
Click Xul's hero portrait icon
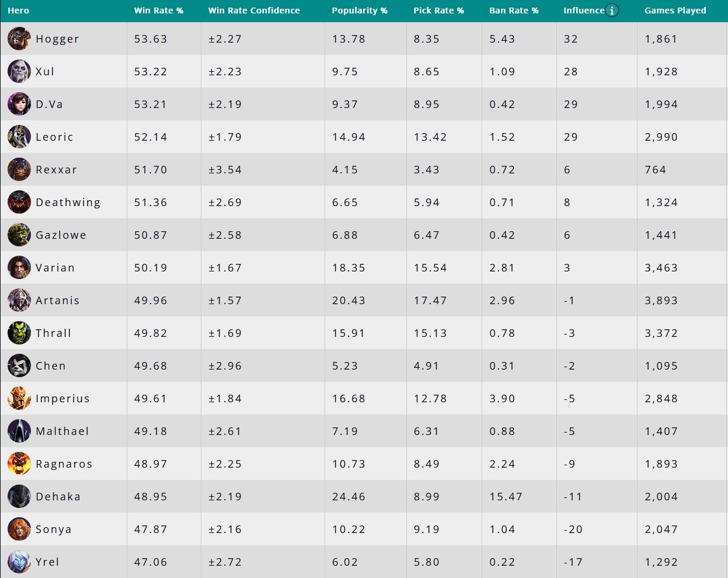(19, 71)
